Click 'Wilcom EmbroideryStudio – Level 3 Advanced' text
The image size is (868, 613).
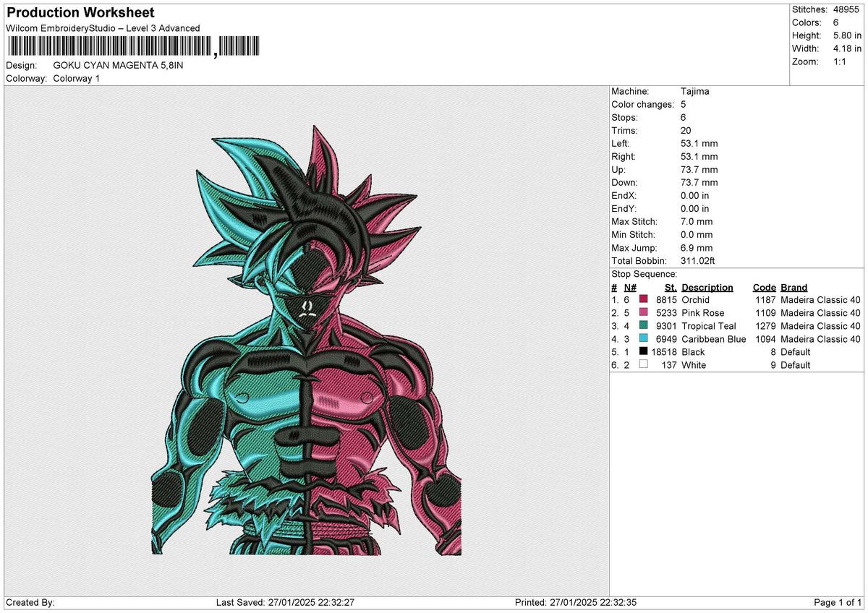103,28
